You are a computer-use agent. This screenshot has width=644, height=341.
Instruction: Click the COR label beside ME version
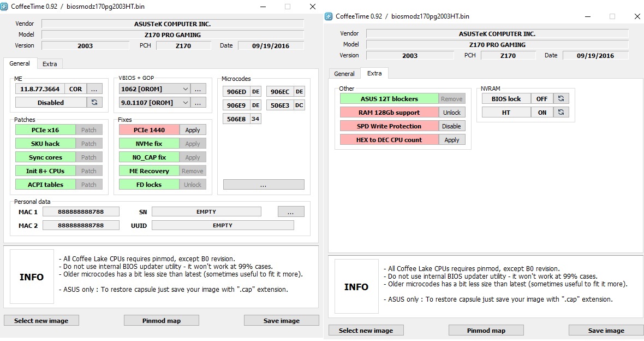[x=75, y=89]
